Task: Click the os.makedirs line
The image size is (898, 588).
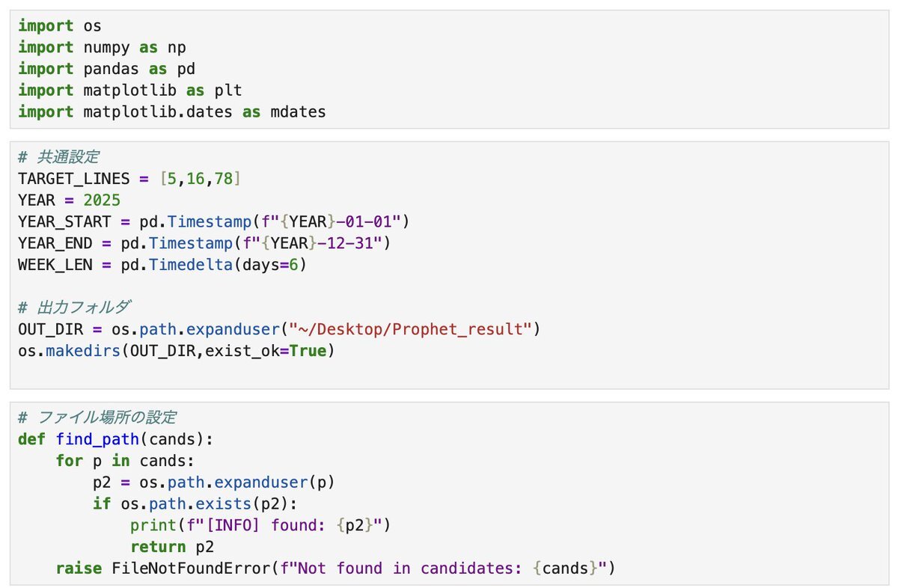Action: tap(176, 351)
